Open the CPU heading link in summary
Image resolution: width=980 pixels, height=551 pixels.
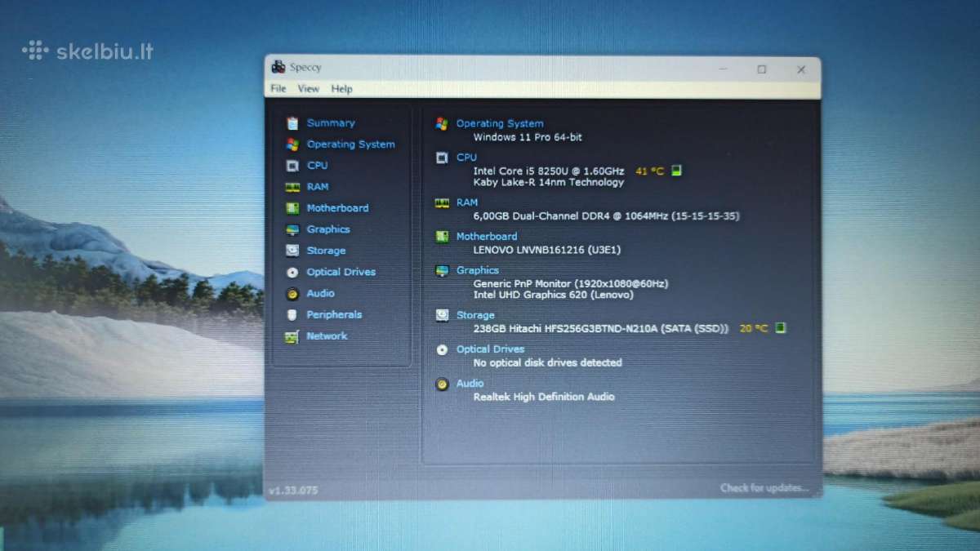coord(466,157)
